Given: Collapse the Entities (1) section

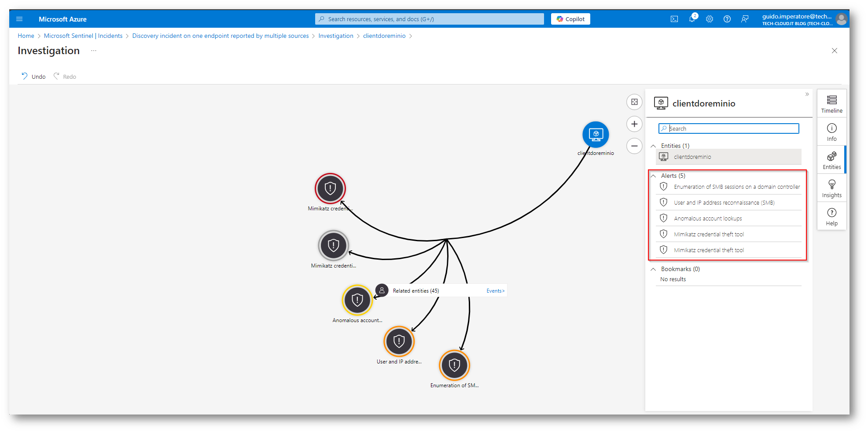Looking at the screenshot, I should [x=653, y=146].
